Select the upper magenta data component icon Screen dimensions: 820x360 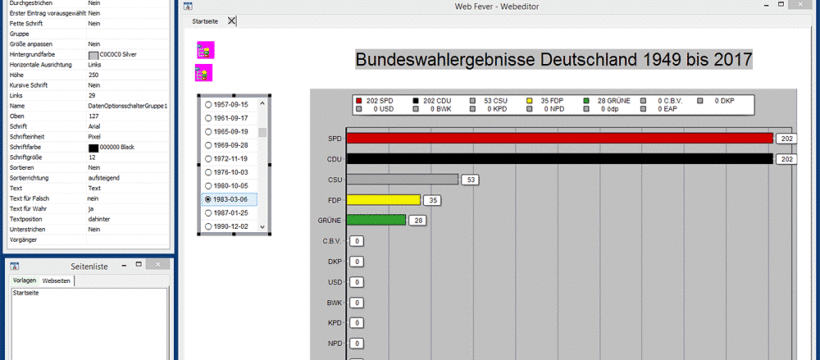(x=206, y=50)
